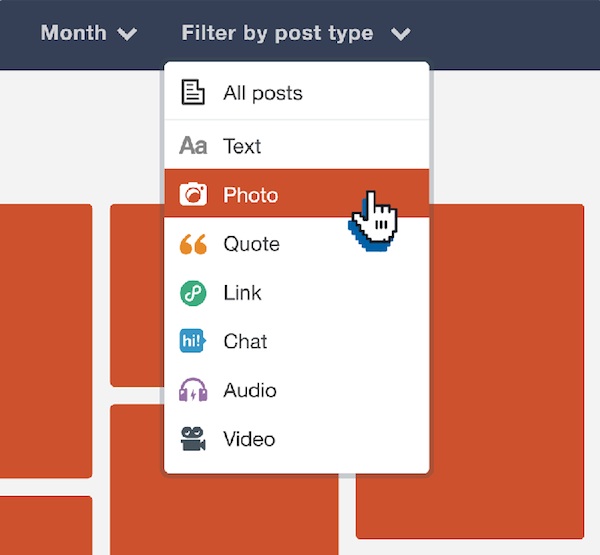Image resolution: width=600 pixels, height=555 pixels.
Task: Choose Chat in the post type list
Action: click(x=297, y=341)
